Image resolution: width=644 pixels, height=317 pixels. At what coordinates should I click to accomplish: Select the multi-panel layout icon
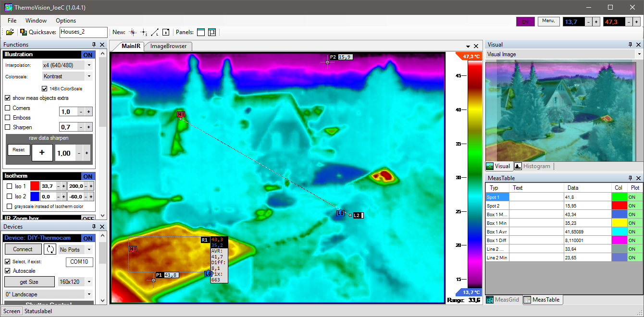click(x=212, y=32)
